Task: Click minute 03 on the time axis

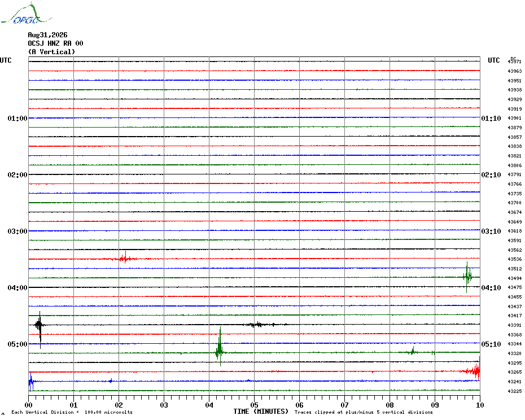Action: pos(164,405)
